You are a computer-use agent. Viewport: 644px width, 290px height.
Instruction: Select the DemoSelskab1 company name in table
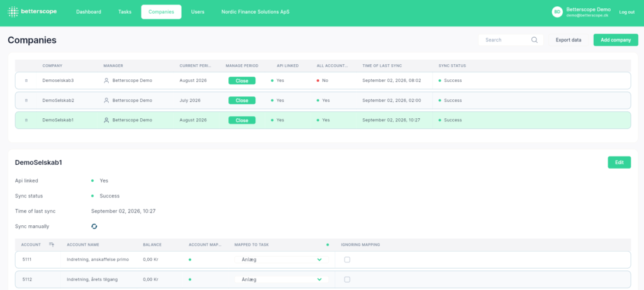58,120
